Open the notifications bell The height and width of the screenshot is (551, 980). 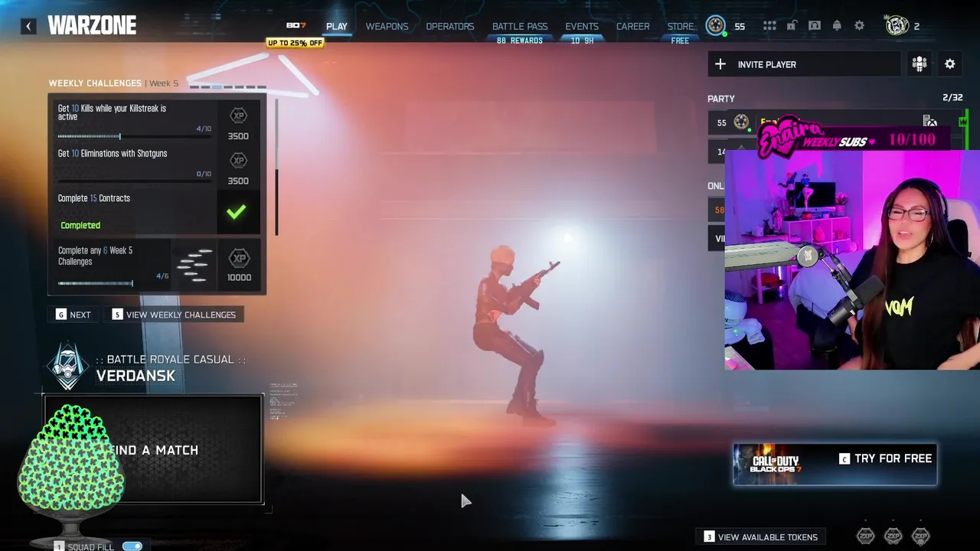[x=837, y=26]
